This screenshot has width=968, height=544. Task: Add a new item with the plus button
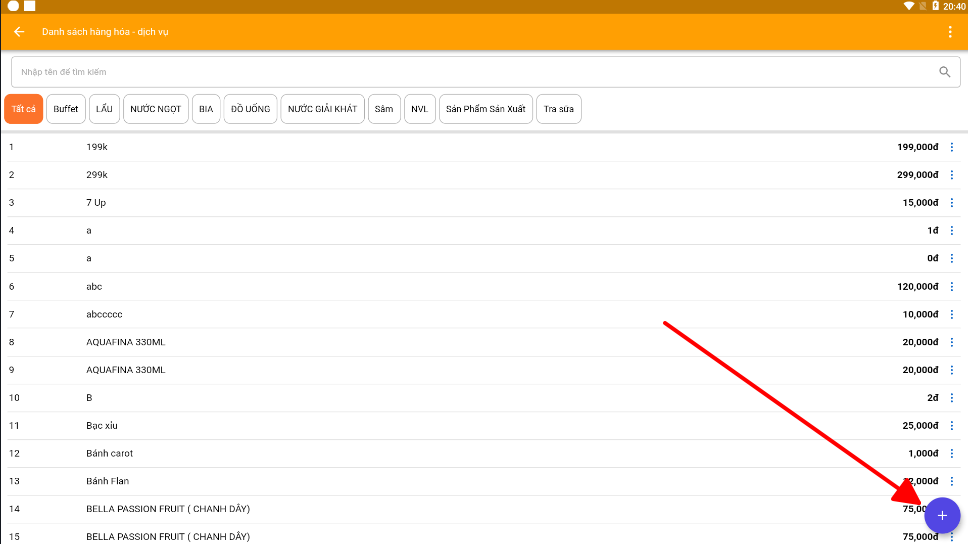(x=942, y=515)
